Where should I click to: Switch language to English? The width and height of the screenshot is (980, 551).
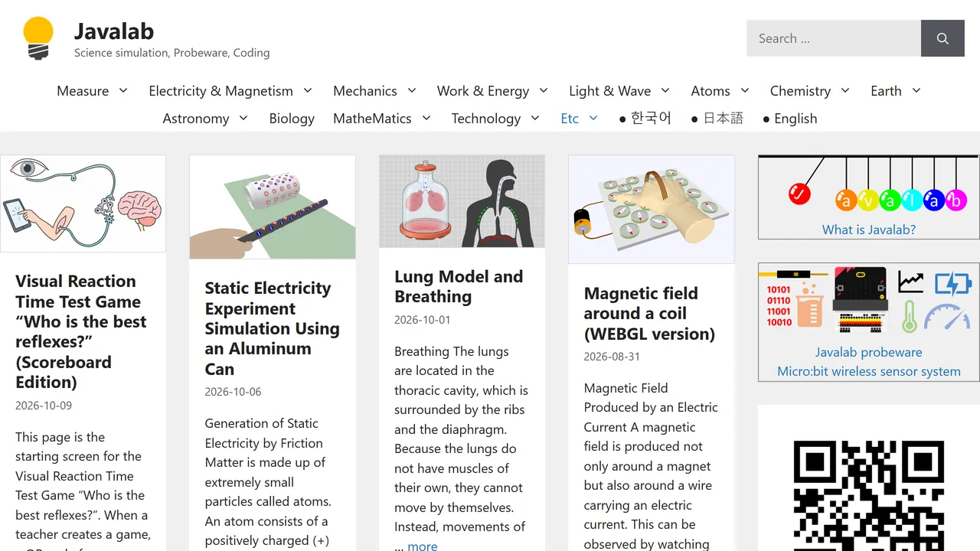click(x=790, y=119)
